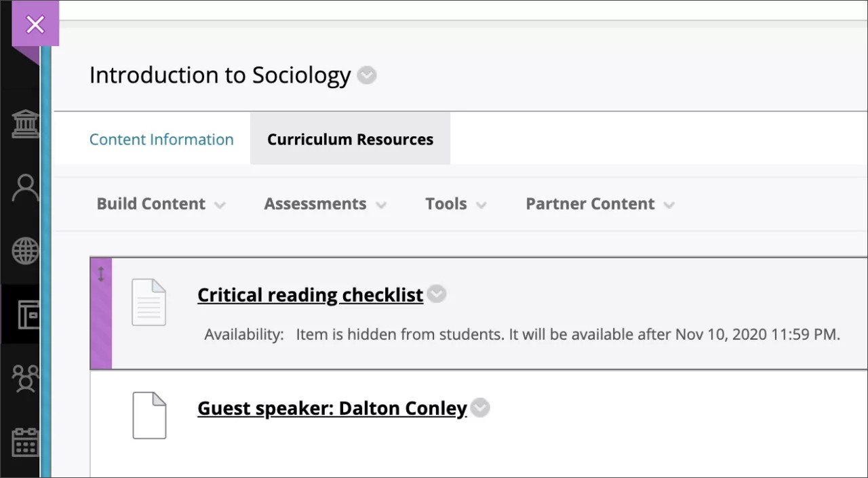The image size is (868, 478).
Task: Grab the reorder handle on Critical reading checklist
Action: tap(100, 274)
